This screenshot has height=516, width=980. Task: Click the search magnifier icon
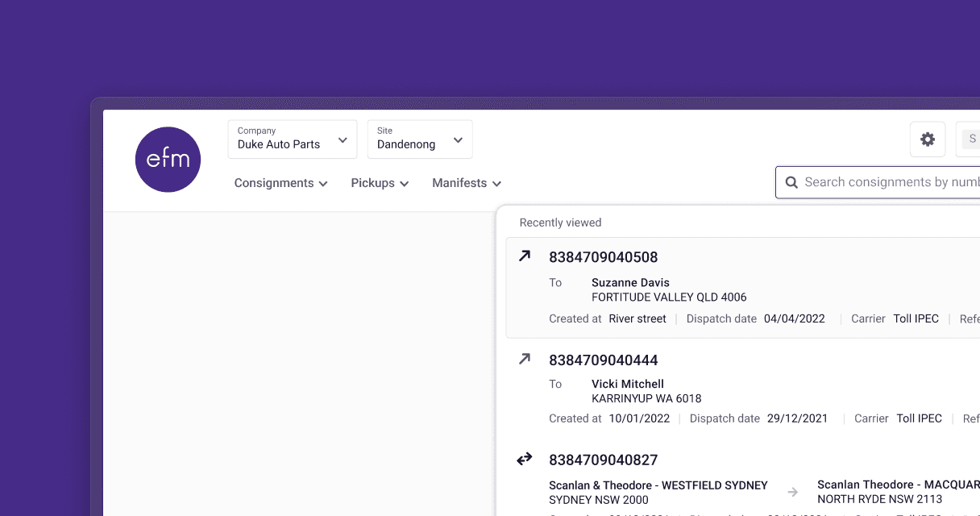point(791,182)
